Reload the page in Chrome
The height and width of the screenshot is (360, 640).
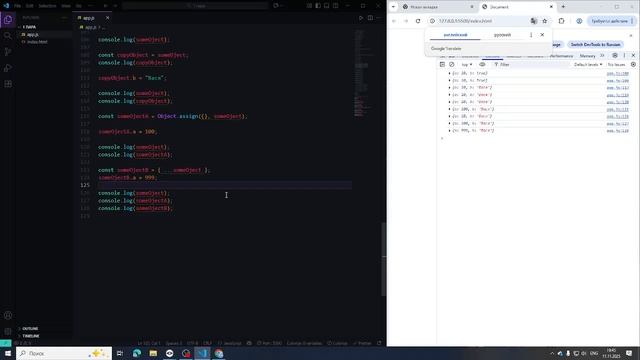(418, 21)
